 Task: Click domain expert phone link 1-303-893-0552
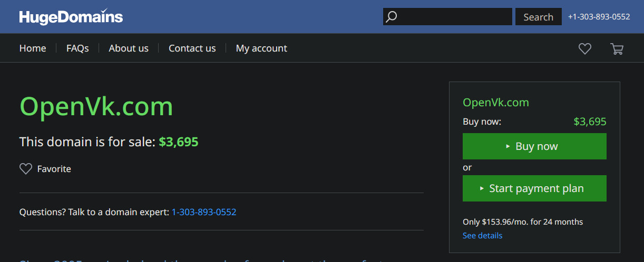[x=204, y=212]
